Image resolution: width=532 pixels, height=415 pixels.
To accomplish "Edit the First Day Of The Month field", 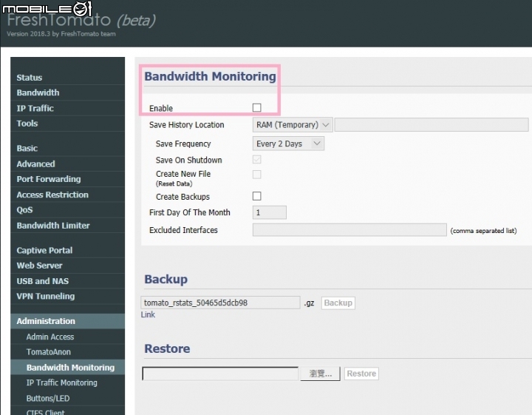I will click(x=270, y=212).
